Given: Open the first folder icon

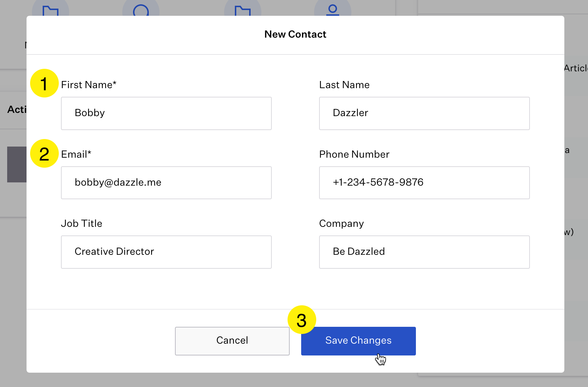Looking at the screenshot, I should [x=51, y=9].
